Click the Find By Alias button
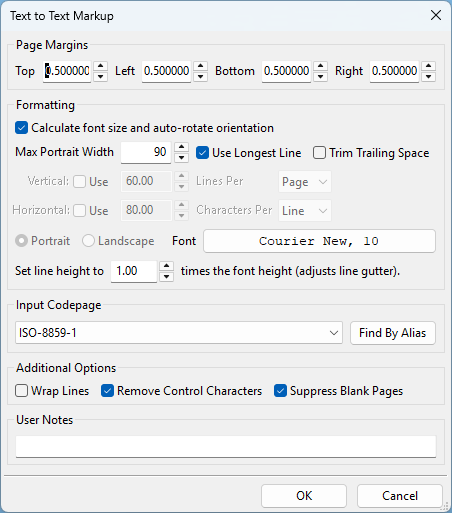452x513 pixels. (393, 333)
